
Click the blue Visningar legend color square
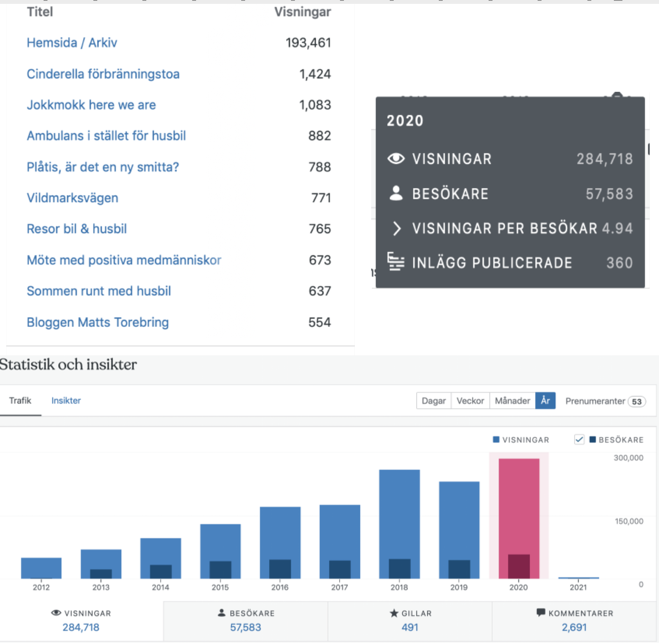coord(496,440)
